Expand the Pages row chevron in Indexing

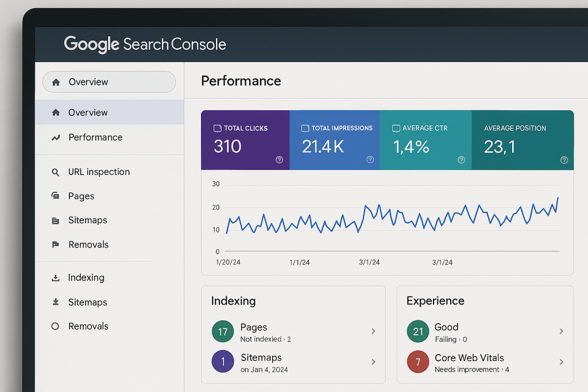(373, 331)
